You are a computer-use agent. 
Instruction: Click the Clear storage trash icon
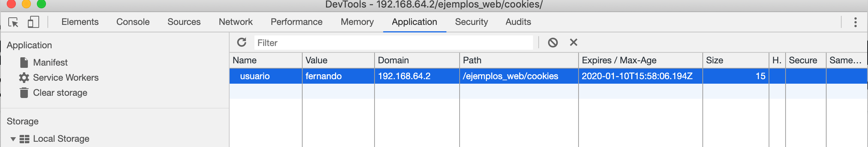pos(24,93)
